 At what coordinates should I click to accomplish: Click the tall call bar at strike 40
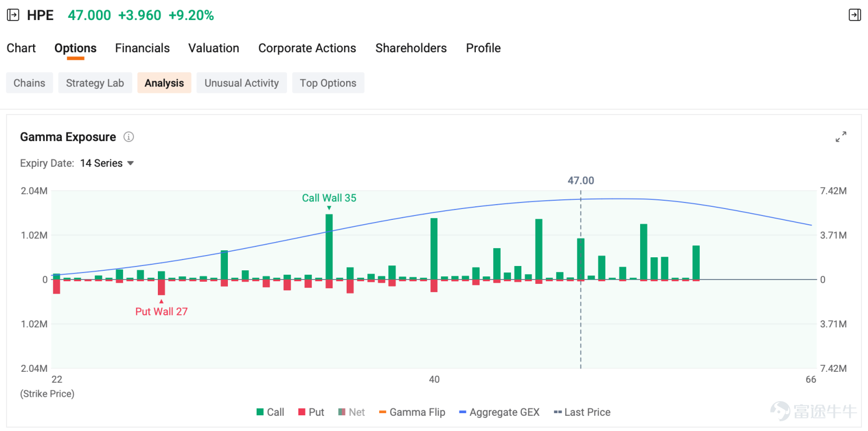click(x=434, y=249)
